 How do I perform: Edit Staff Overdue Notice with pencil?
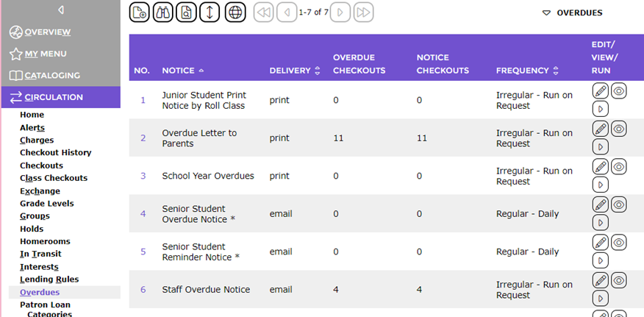click(601, 280)
